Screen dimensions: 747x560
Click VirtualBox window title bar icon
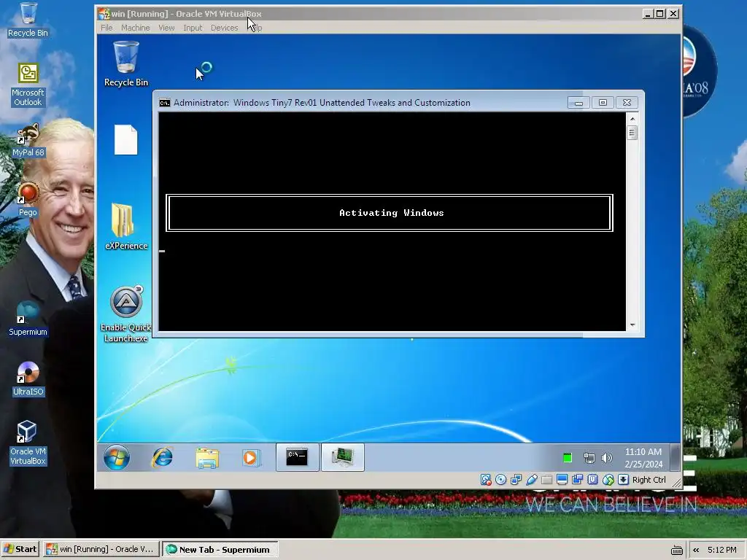tap(104, 14)
